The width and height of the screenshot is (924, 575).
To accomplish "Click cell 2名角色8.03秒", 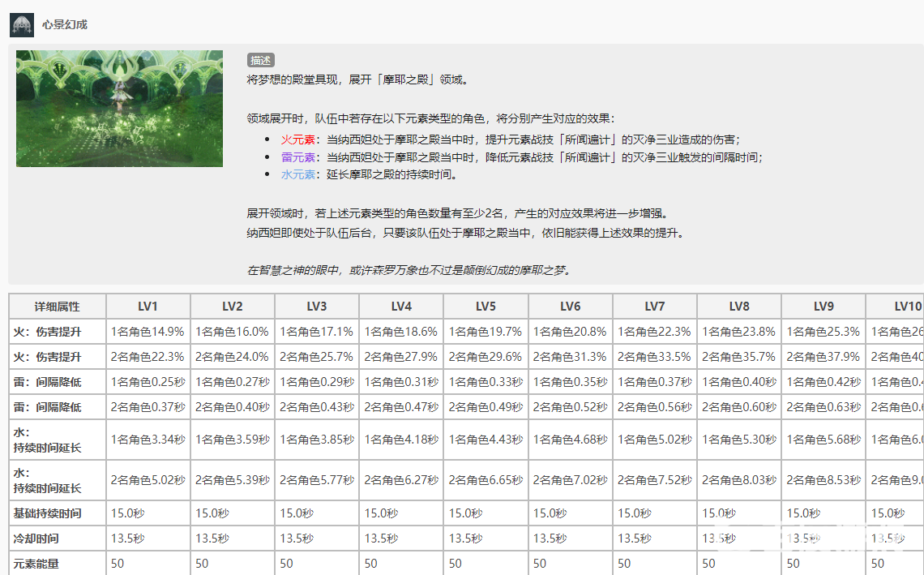I will point(739,481).
